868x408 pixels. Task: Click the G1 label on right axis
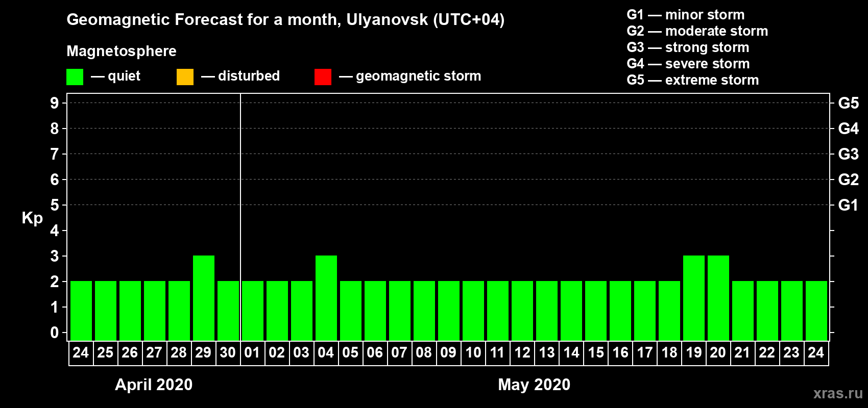849,205
